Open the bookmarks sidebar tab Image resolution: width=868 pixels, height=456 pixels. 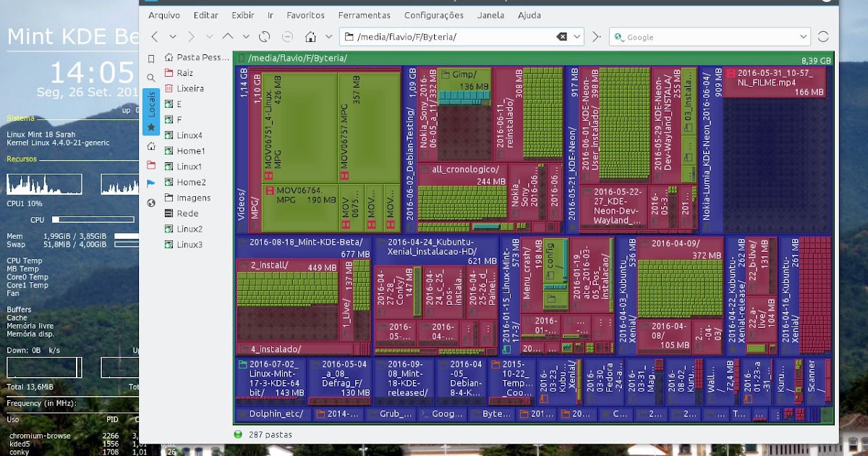point(151,59)
